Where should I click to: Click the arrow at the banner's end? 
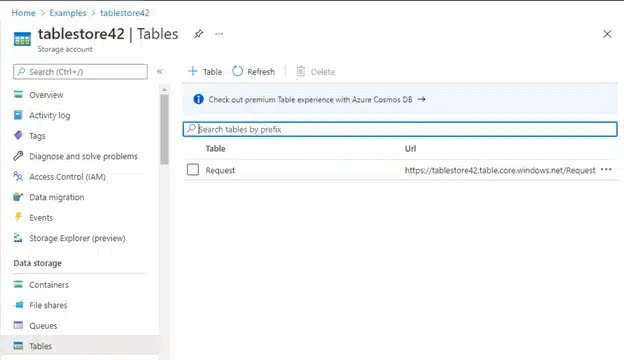pyautogui.click(x=421, y=99)
